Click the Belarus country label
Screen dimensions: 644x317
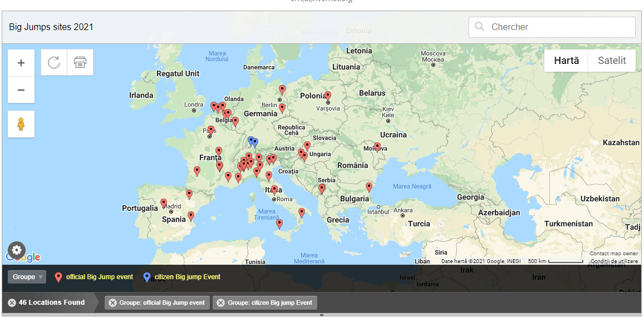[372, 93]
